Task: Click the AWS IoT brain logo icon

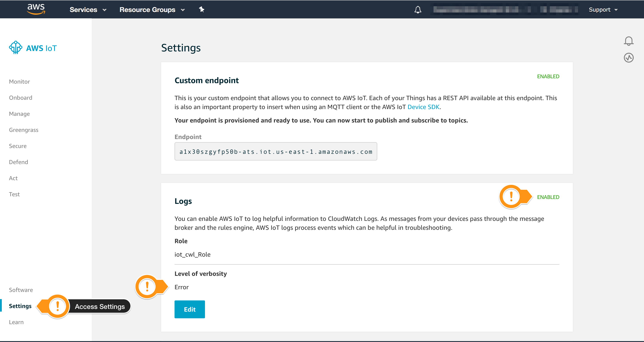Action: tap(15, 47)
